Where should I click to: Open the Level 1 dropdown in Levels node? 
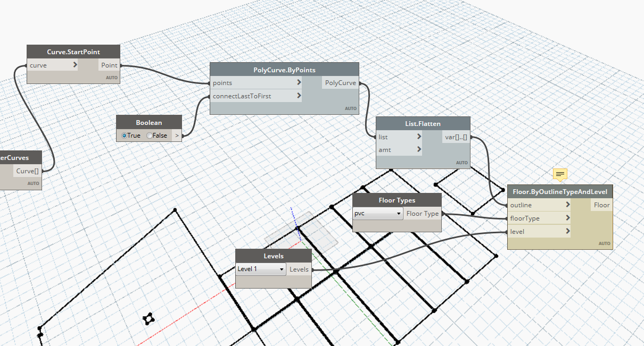click(261, 269)
